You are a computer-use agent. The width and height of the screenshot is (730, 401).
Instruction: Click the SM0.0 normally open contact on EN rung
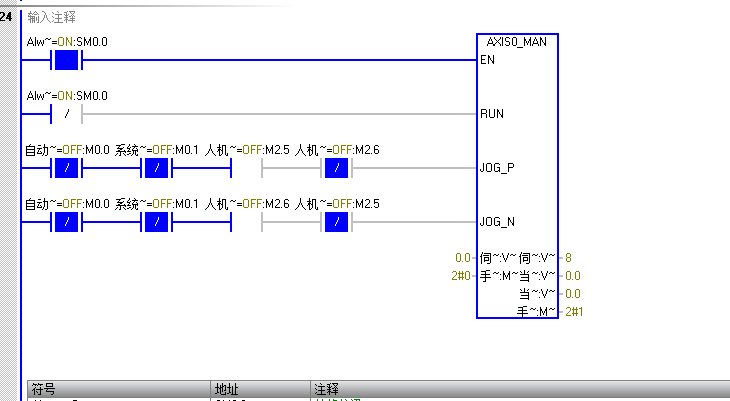coord(66,60)
